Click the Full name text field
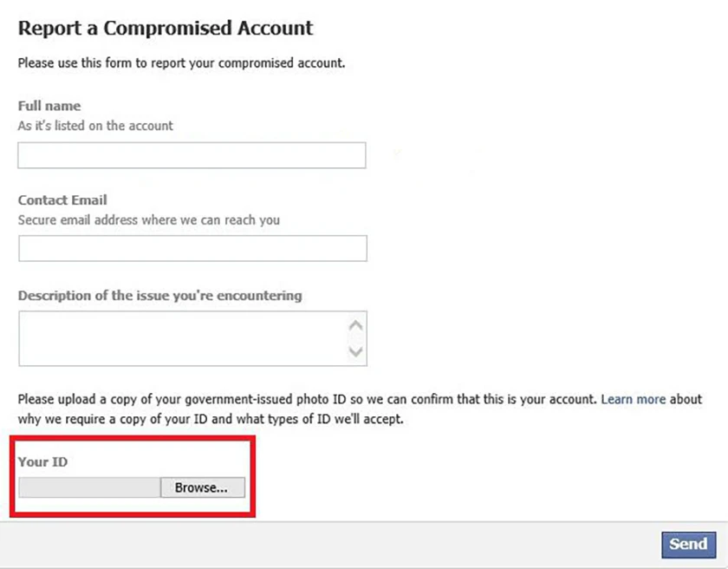The width and height of the screenshot is (728, 569). coord(192,155)
